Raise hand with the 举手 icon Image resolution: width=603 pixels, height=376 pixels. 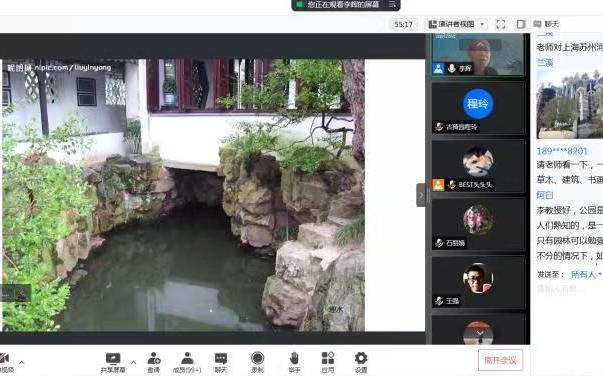click(294, 363)
